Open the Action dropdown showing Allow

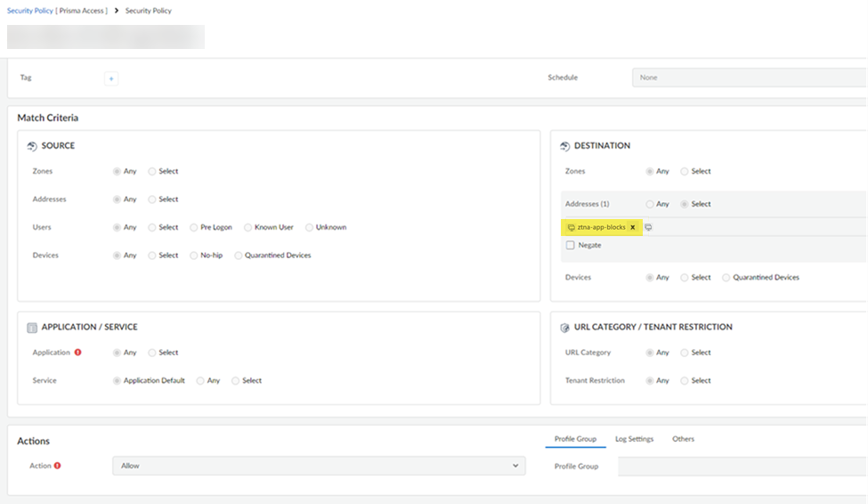pyautogui.click(x=318, y=466)
